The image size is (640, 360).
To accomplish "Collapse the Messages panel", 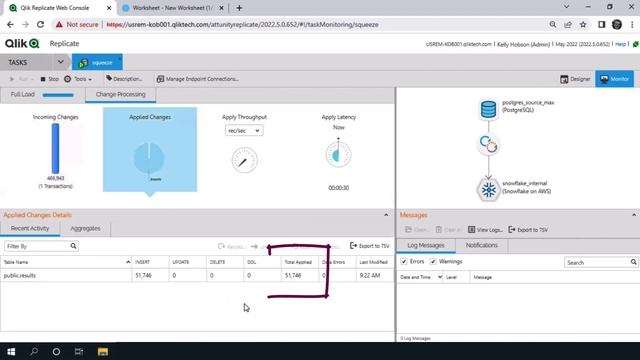I will pyautogui.click(x=634, y=215).
